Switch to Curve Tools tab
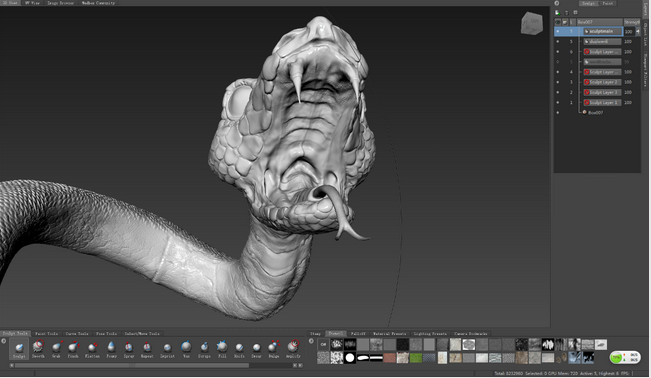Image resolution: width=651 pixels, height=378 pixels. 77,334
